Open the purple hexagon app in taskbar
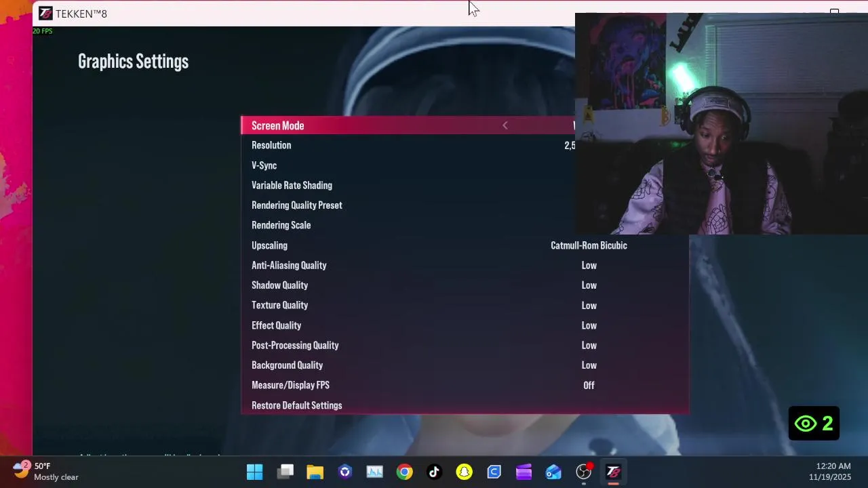Viewport: 868px width, 488px height. (345, 472)
